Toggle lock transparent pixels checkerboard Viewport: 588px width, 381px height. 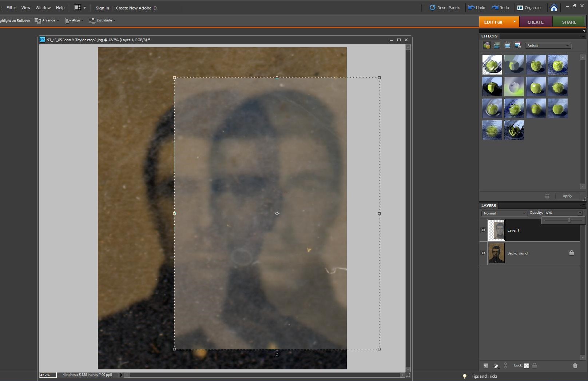[526, 365]
